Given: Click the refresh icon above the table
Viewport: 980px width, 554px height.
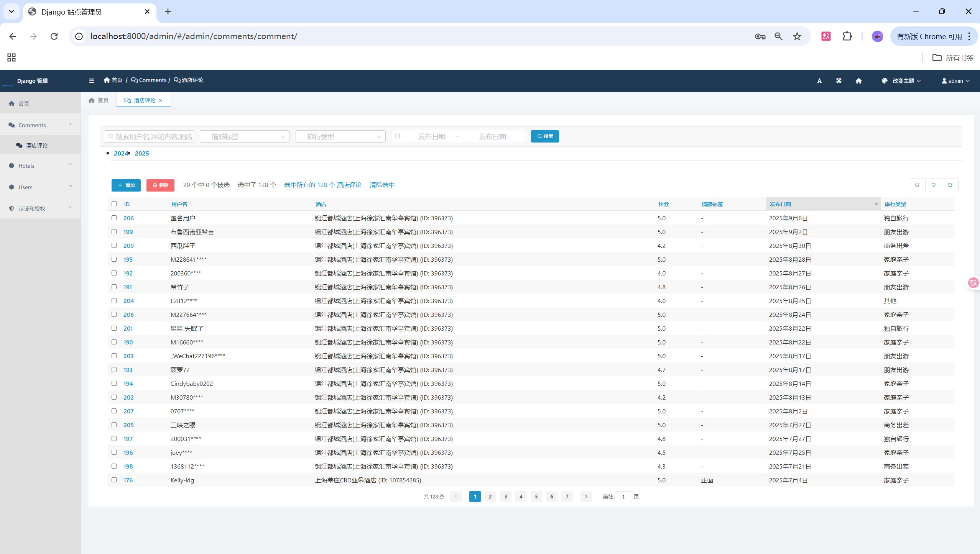Looking at the screenshot, I should [x=934, y=185].
